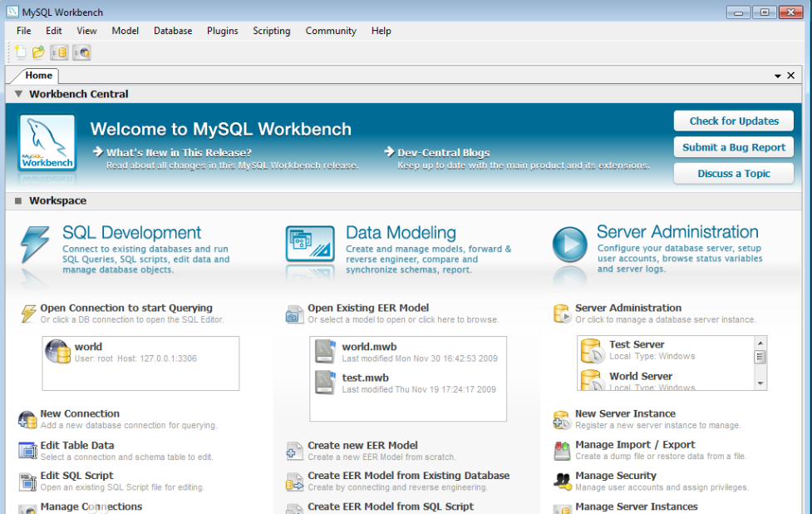812x514 pixels.
Task: Click the World Server instance icon
Action: pyautogui.click(x=592, y=380)
